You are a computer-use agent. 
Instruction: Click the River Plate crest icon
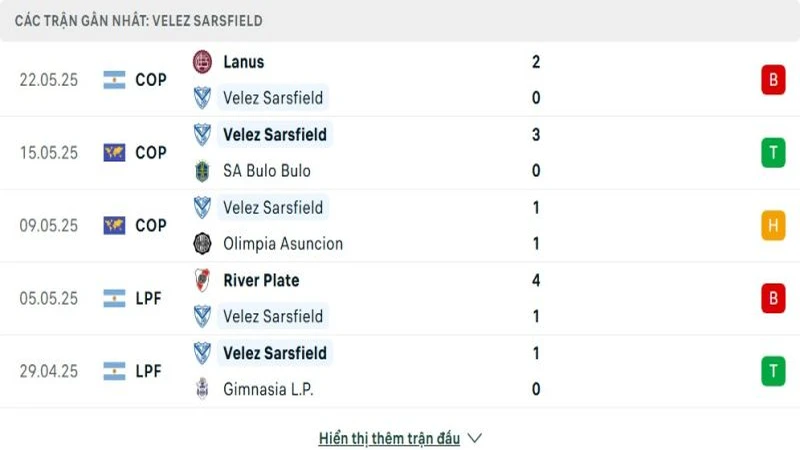tap(202, 280)
